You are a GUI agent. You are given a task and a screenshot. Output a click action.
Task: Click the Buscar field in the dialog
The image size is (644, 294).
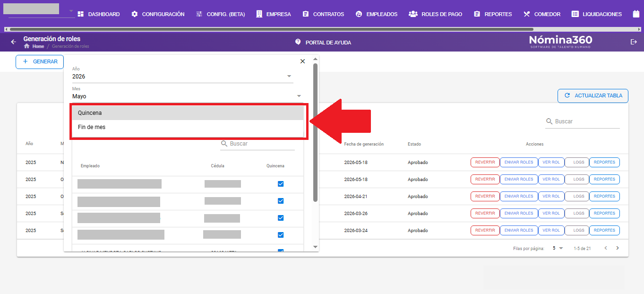258,144
